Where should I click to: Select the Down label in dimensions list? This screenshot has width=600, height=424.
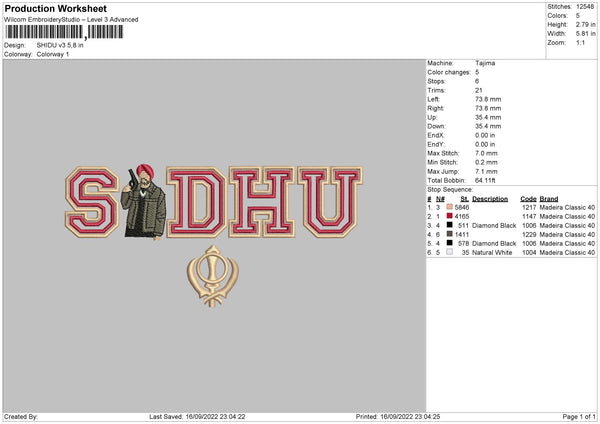pos(436,126)
